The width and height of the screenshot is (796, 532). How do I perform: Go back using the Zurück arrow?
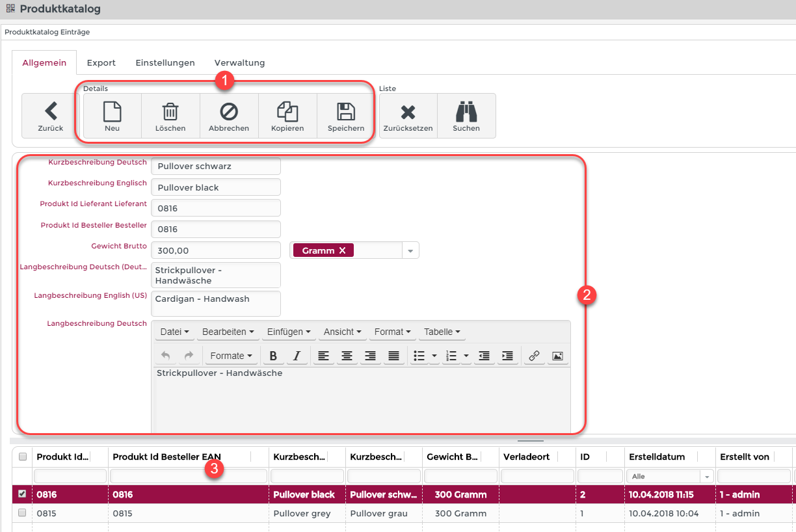(x=51, y=112)
